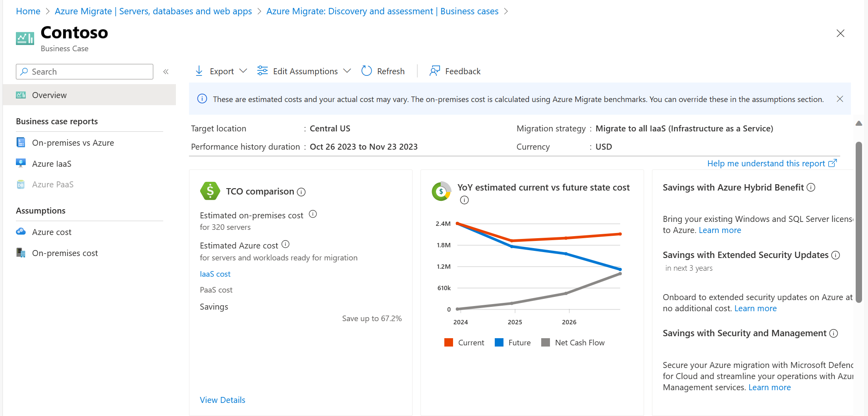Go to Home breadcrumb

pyautogui.click(x=28, y=11)
